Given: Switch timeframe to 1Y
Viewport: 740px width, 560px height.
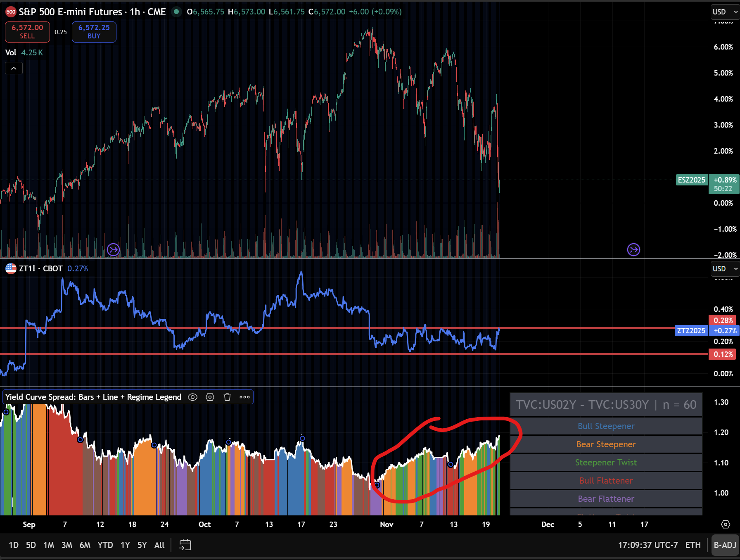Looking at the screenshot, I should 125,545.
